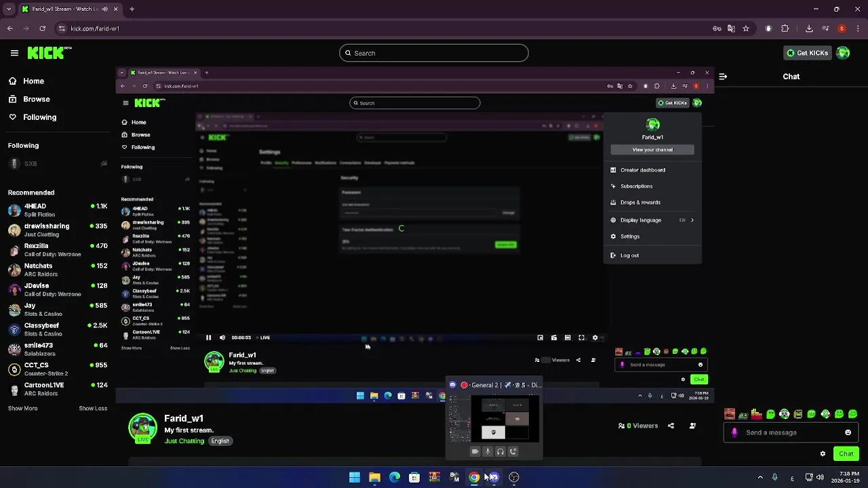Screen dimensions: 868x488
Task: Open the CCT_CS recommended channel
Action: (58, 369)
